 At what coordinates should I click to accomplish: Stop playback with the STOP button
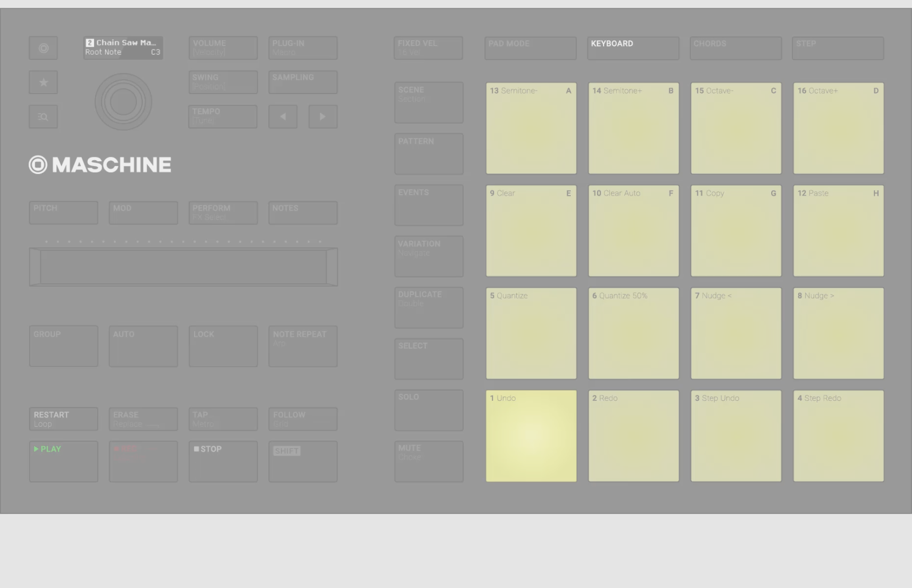223,462
